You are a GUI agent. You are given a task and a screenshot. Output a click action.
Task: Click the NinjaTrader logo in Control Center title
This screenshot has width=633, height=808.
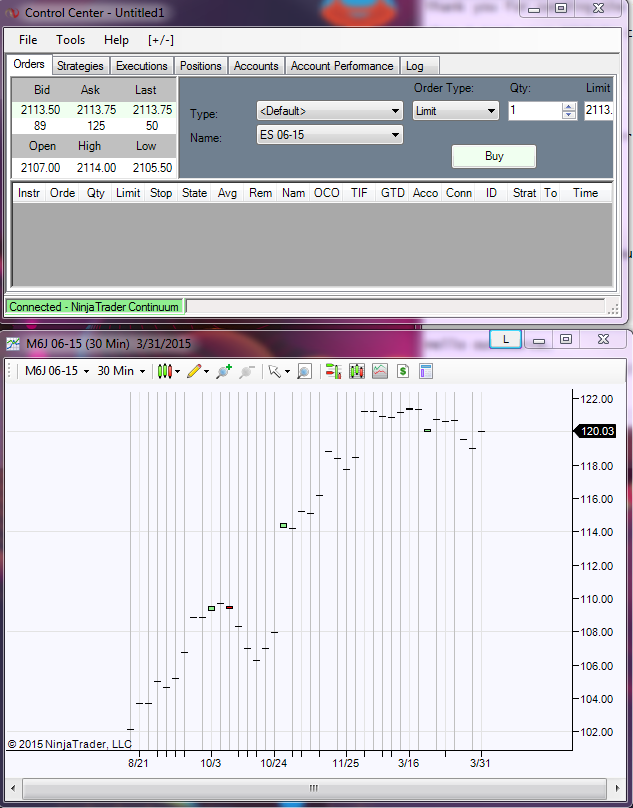12,12
